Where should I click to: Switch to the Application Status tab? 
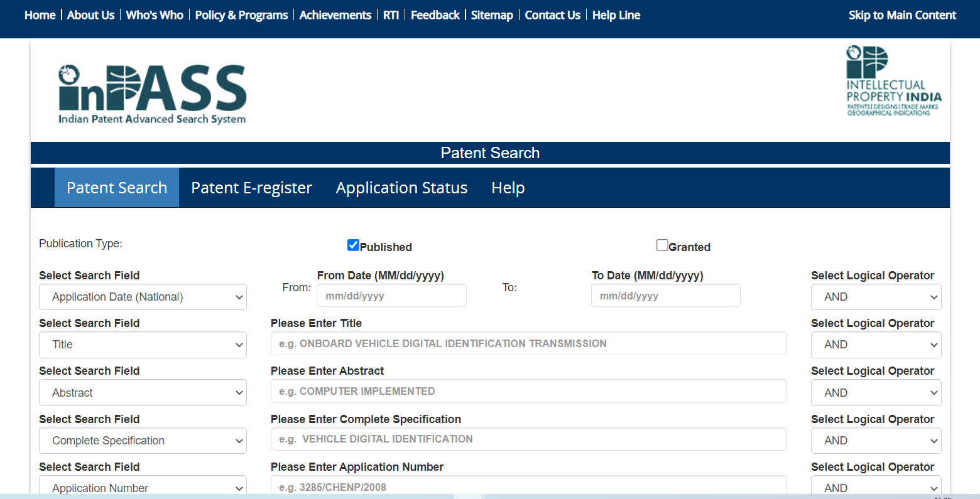[401, 188]
